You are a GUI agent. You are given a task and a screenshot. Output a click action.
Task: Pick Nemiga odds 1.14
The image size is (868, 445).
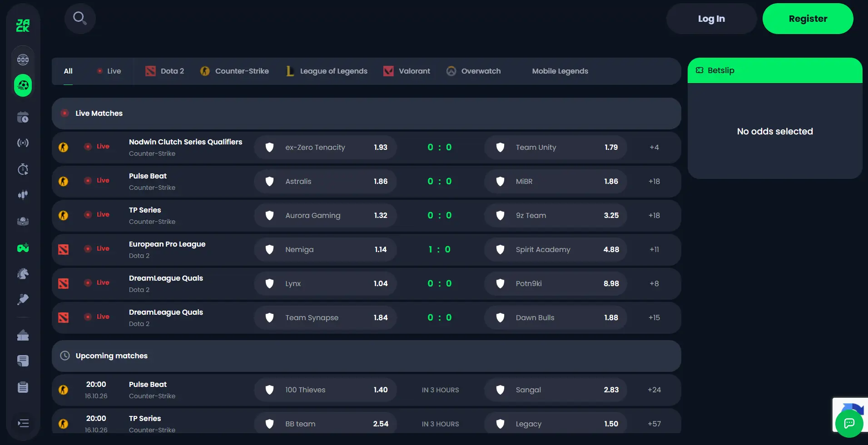(x=325, y=249)
